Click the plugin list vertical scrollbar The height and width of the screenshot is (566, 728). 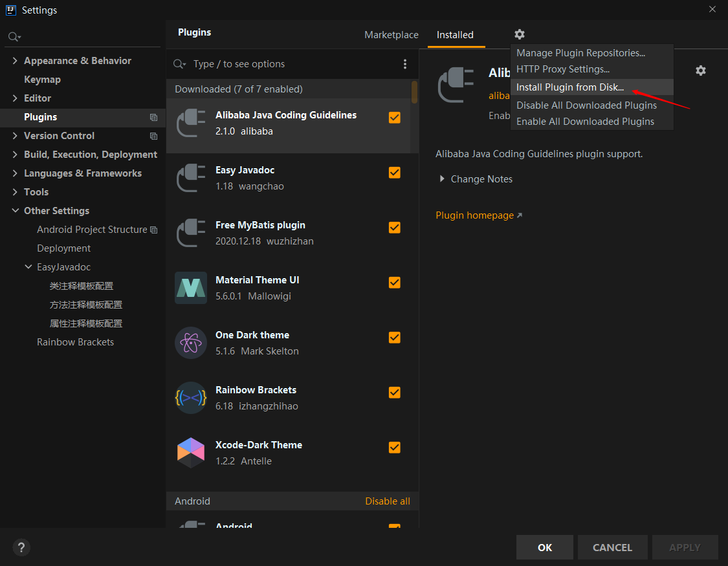click(414, 92)
